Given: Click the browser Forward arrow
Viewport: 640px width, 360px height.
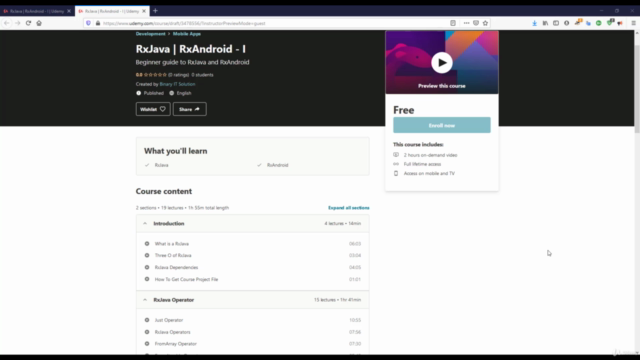Looking at the screenshot, I should coord(18,23).
